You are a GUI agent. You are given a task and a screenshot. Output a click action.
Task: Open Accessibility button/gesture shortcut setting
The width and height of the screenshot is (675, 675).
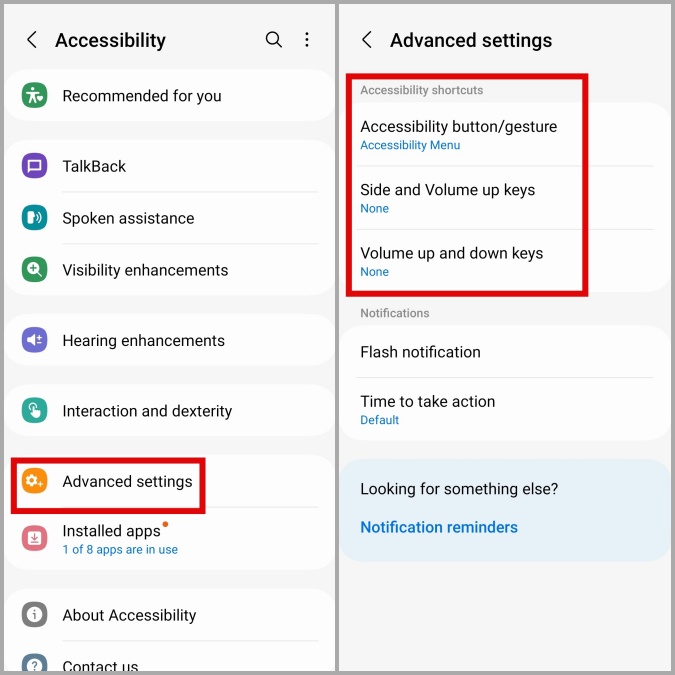point(458,135)
